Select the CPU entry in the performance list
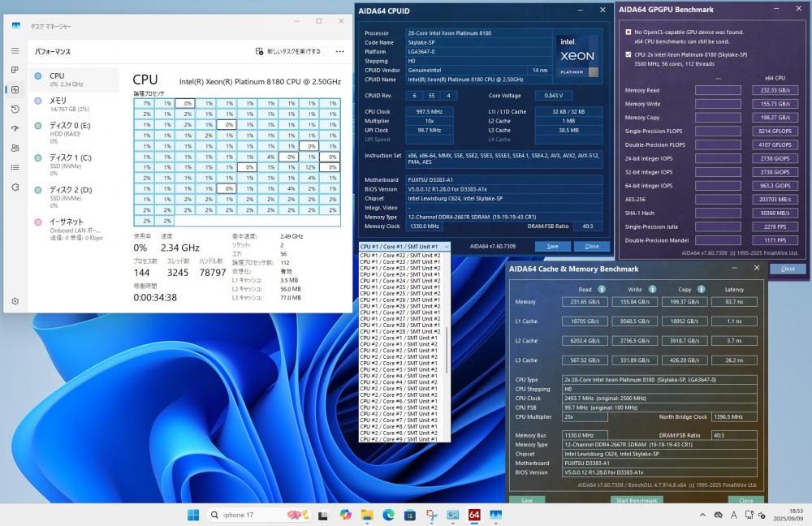Viewport: 812px width, 526px height. (75, 80)
